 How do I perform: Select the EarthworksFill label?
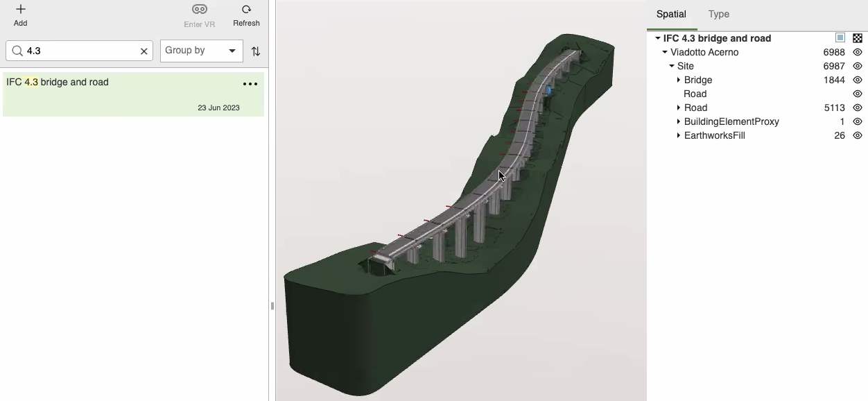714,135
